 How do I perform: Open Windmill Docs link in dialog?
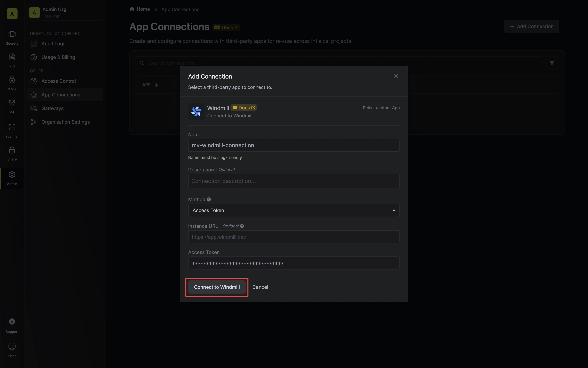click(244, 108)
